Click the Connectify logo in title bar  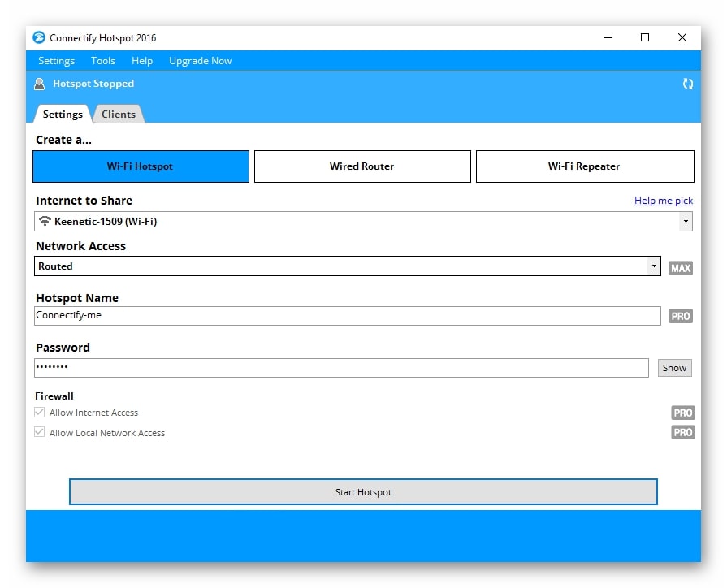pos(39,38)
